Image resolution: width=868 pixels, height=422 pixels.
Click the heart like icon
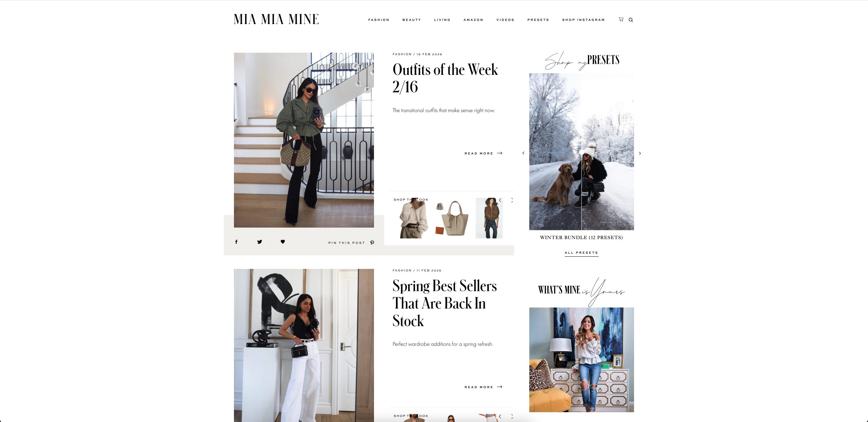[x=283, y=241]
